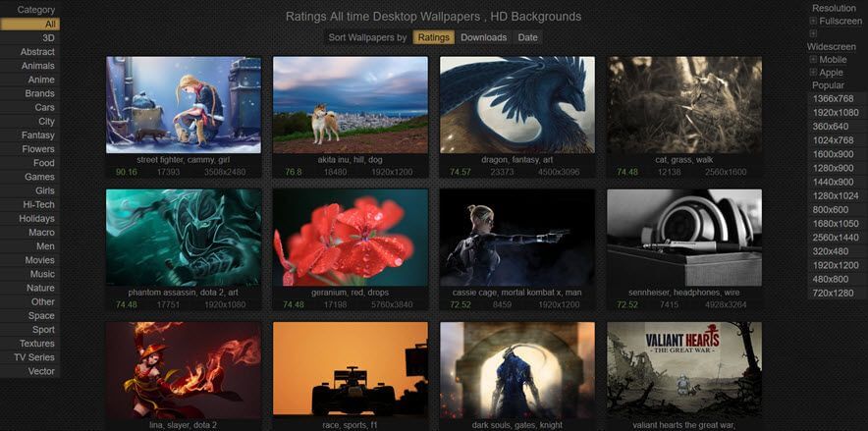The width and height of the screenshot is (868, 431).
Task: Open the cassie cage wallpaper thumbnail
Action: (517, 238)
